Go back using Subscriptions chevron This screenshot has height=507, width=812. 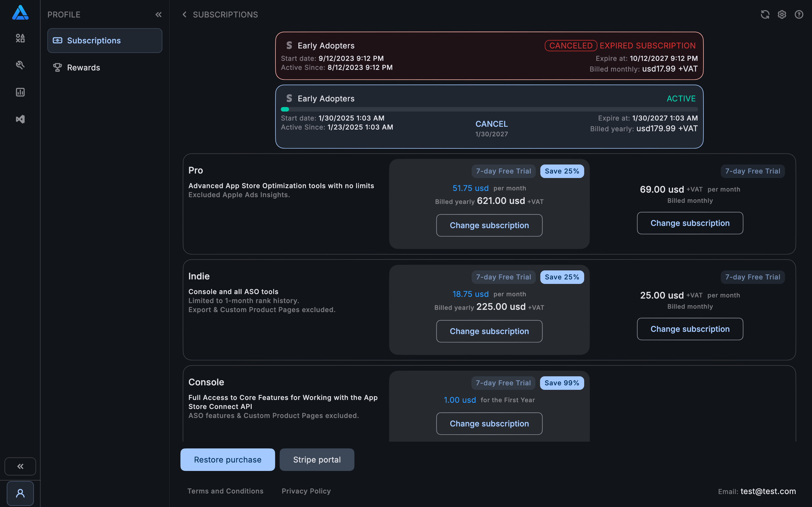[184, 14]
